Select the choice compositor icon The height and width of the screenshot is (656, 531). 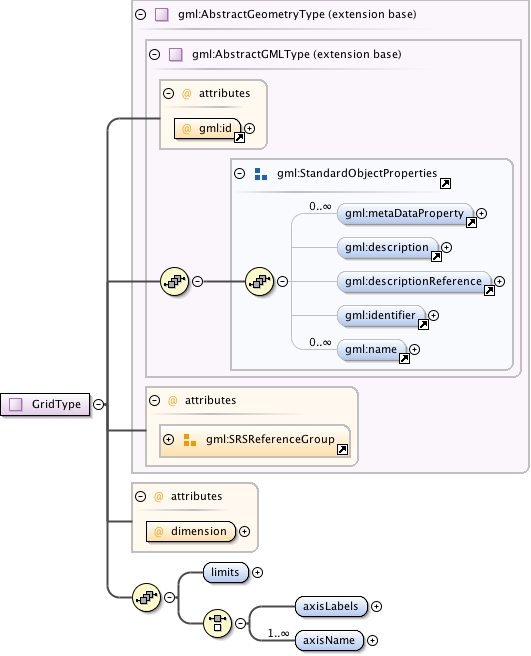pyautogui.click(x=217, y=623)
